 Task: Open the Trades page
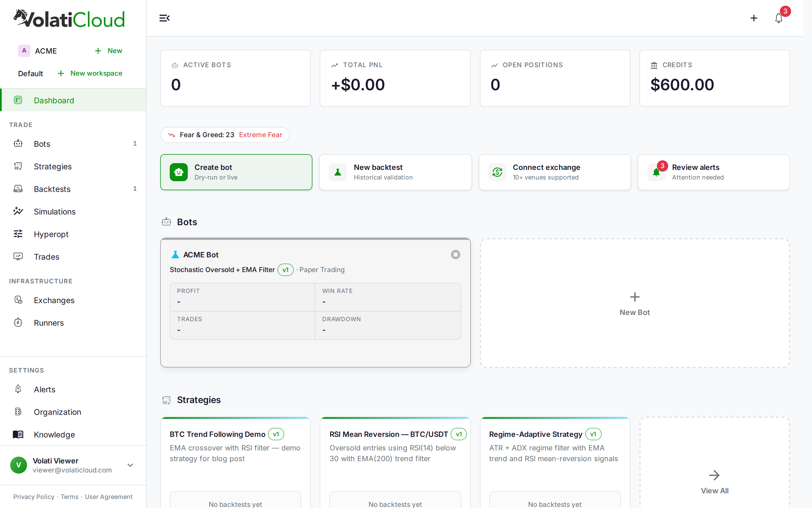tap(73, 257)
